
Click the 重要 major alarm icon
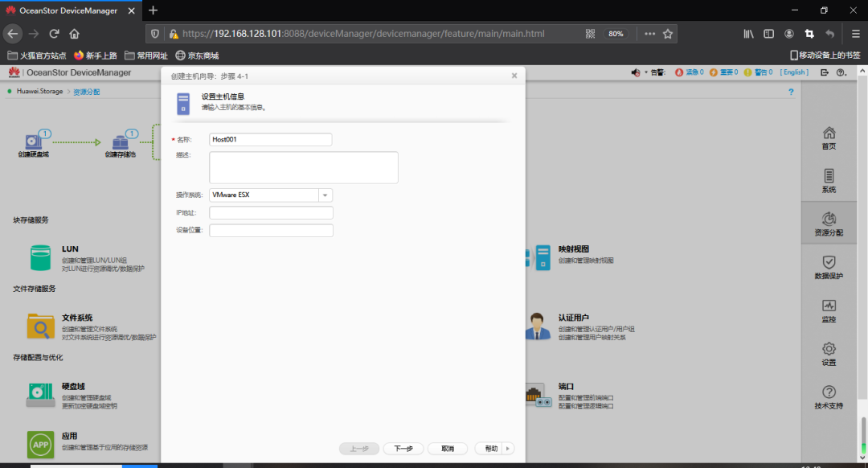pyautogui.click(x=713, y=72)
